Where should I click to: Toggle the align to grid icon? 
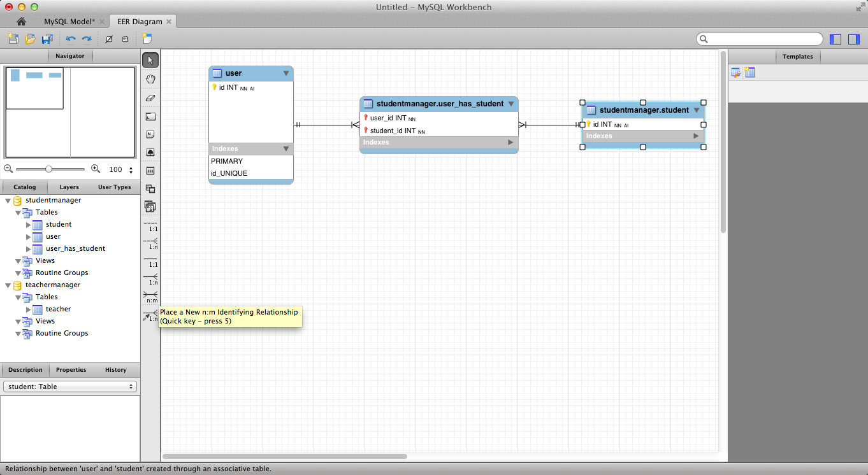click(x=125, y=39)
